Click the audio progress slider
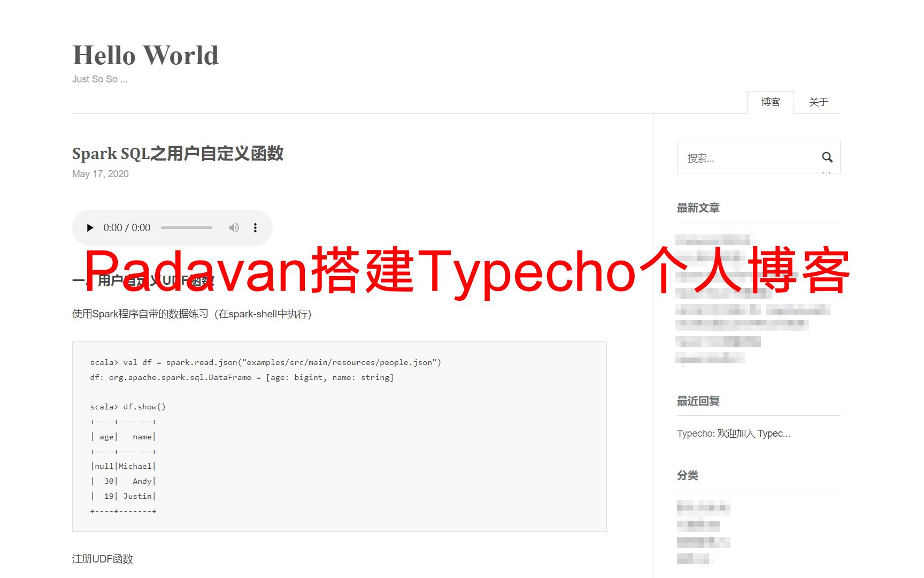924x578 pixels. (x=187, y=228)
